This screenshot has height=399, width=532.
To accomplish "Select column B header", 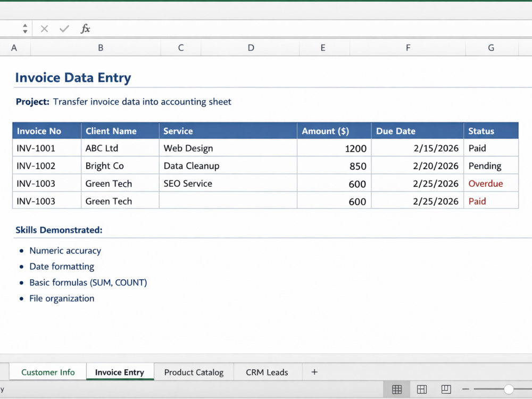I will point(101,48).
